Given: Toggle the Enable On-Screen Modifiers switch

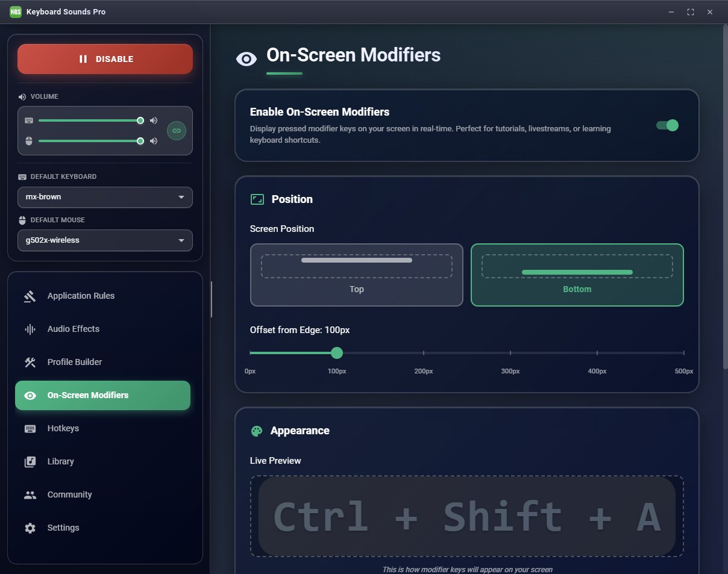Looking at the screenshot, I should [x=667, y=125].
